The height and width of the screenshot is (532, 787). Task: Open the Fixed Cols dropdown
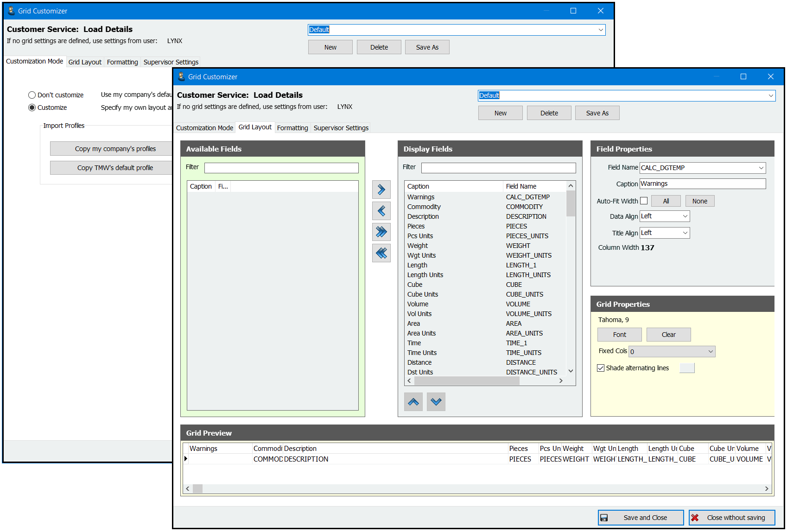(x=711, y=352)
